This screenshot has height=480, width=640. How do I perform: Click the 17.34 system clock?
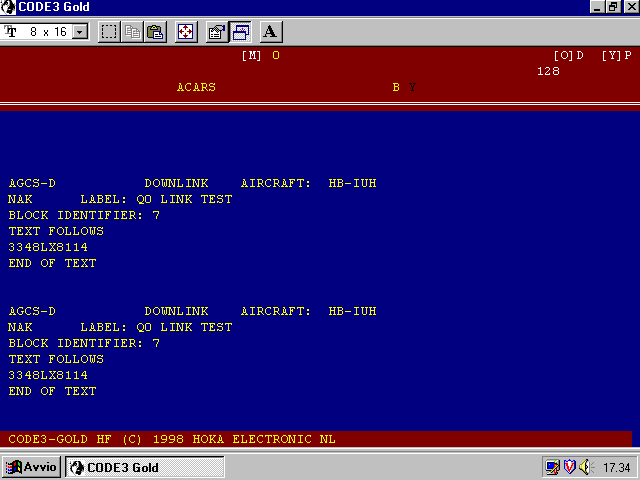point(616,467)
